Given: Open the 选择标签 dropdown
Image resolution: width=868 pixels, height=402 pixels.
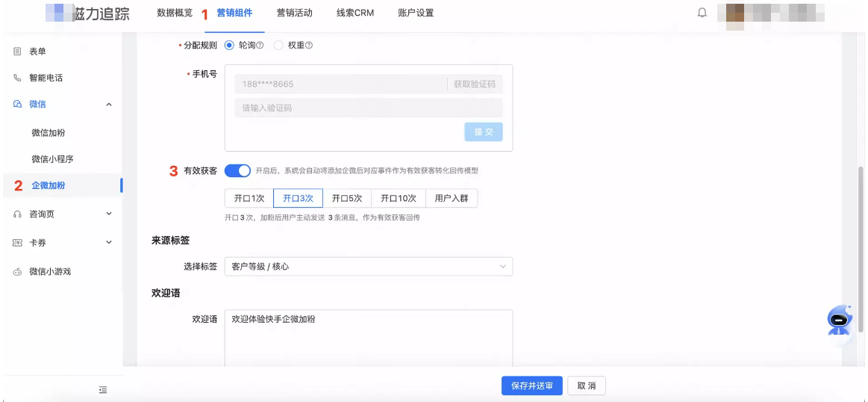Looking at the screenshot, I should point(369,267).
